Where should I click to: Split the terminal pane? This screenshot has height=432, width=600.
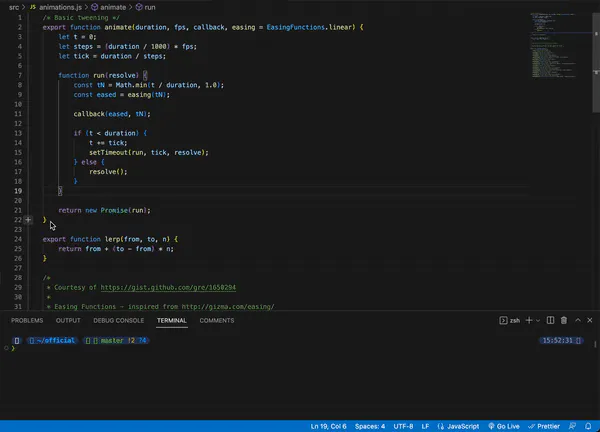coord(550,320)
